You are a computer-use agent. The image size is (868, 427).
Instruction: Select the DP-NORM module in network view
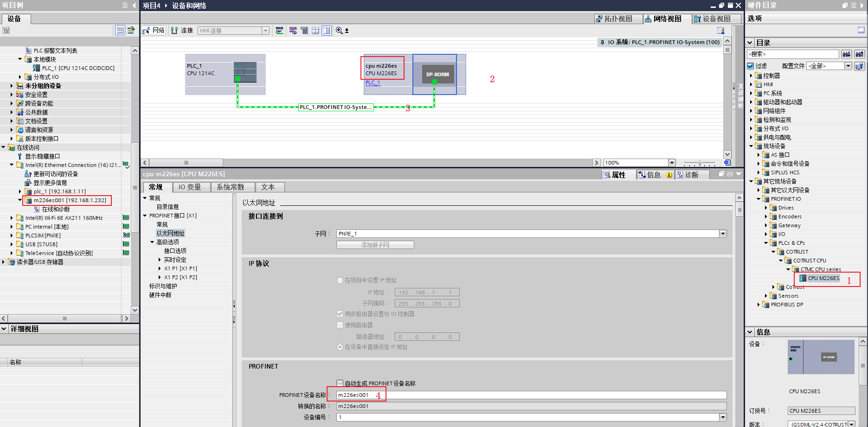click(437, 74)
